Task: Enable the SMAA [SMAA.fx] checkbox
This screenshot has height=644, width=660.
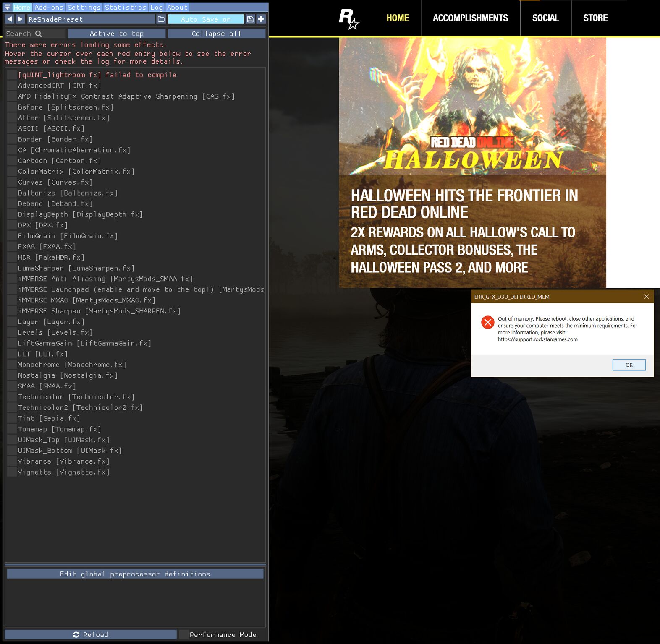Action: [x=12, y=386]
